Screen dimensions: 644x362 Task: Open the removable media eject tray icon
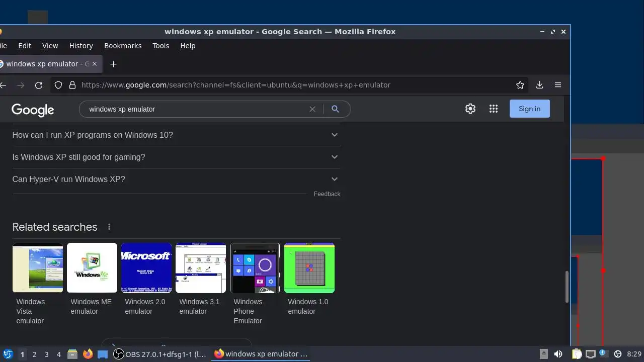544,354
